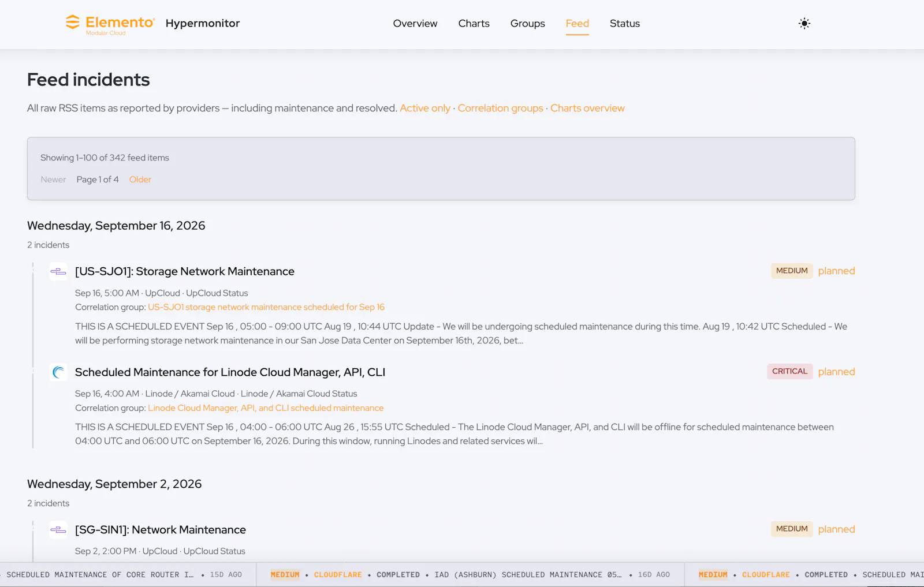The height and width of the screenshot is (587, 924).
Task: Follow the Correlation groups link
Action: click(x=501, y=109)
